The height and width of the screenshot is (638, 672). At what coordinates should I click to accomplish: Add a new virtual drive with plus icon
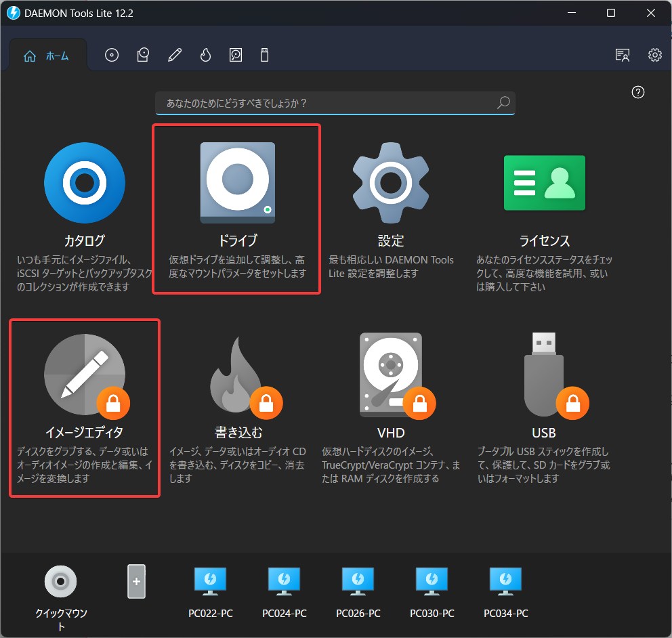tap(136, 581)
